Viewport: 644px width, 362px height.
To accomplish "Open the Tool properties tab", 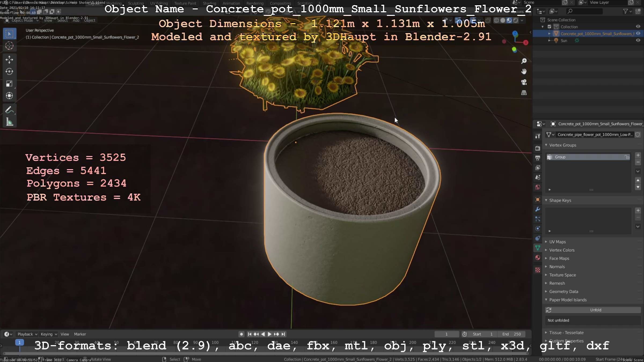I will click(537, 136).
